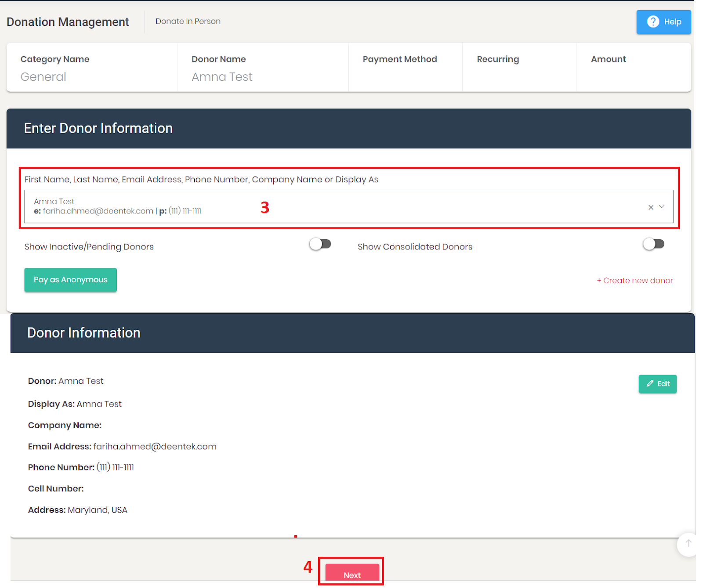Expand the donor search dropdown arrow
Viewport: 703px width, 588px height.
pyautogui.click(x=662, y=206)
